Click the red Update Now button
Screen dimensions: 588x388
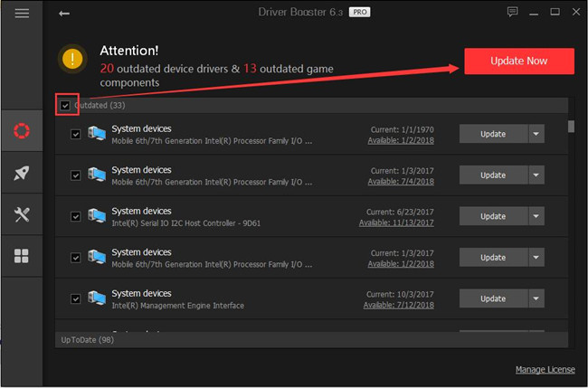coord(518,61)
